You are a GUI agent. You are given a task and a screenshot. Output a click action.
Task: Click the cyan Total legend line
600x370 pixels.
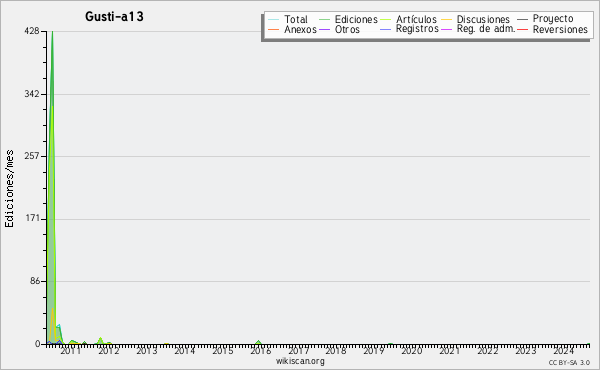[x=274, y=20]
